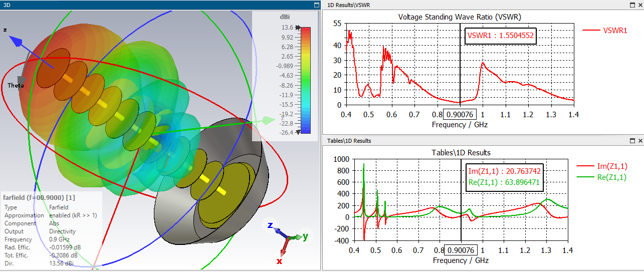Image resolution: width=644 pixels, height=272 pixels.
Task: Close the Tables\1D Results panel
Action: pos(639,141)
